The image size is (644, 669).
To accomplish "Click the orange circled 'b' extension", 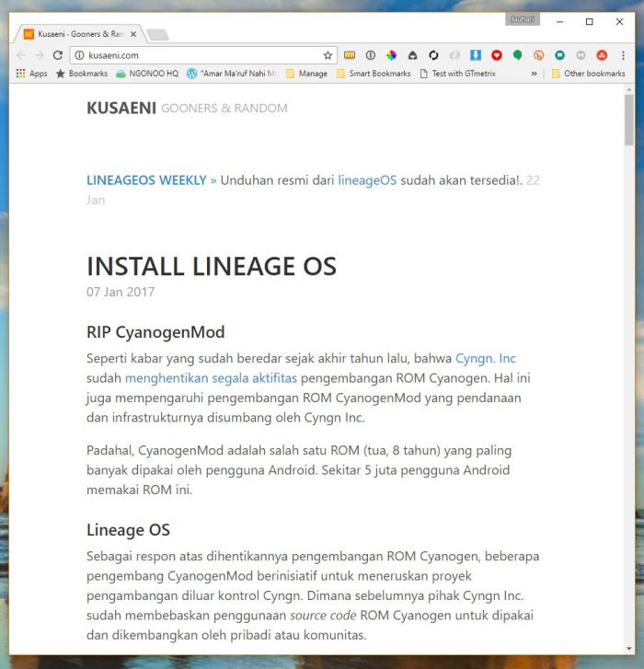I will [538, 55].
